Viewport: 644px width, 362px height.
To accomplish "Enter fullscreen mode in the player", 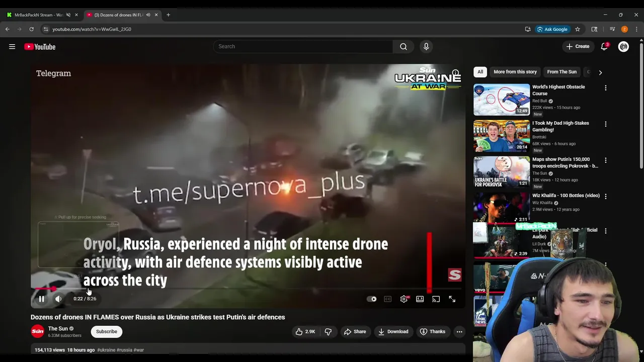I will (x=452, y=299).
